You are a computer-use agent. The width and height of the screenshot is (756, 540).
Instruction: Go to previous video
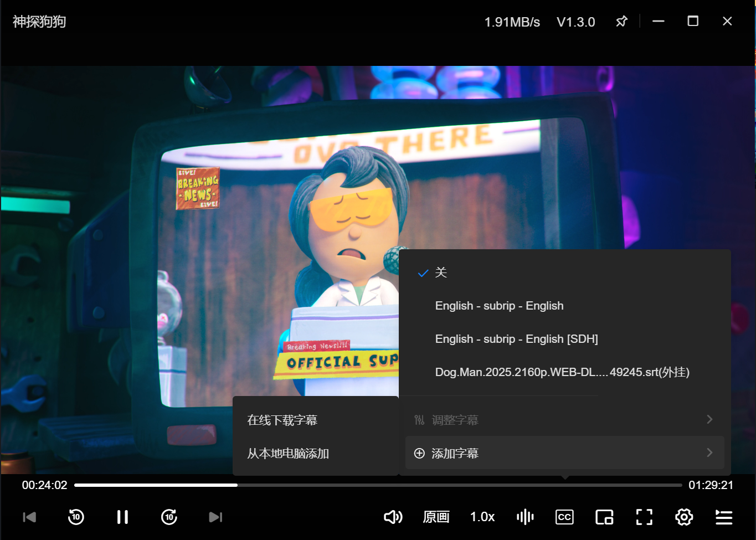point(29,517)
